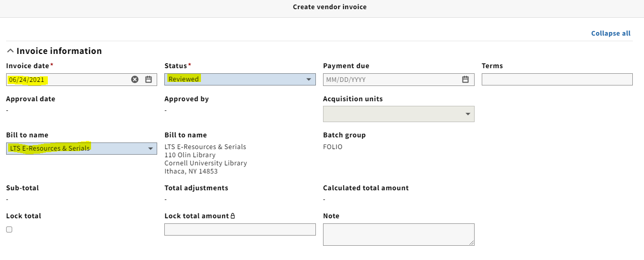Open the Invoice date calendar picker
Image resolution: width=644 pixels, height=260 pixels.
click(149, 79)
